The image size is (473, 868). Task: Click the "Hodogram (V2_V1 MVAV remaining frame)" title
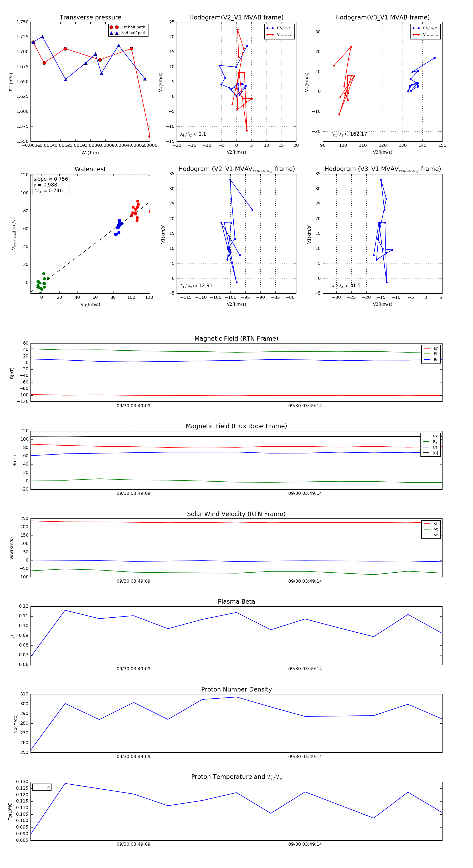click(x=236, y=169)
